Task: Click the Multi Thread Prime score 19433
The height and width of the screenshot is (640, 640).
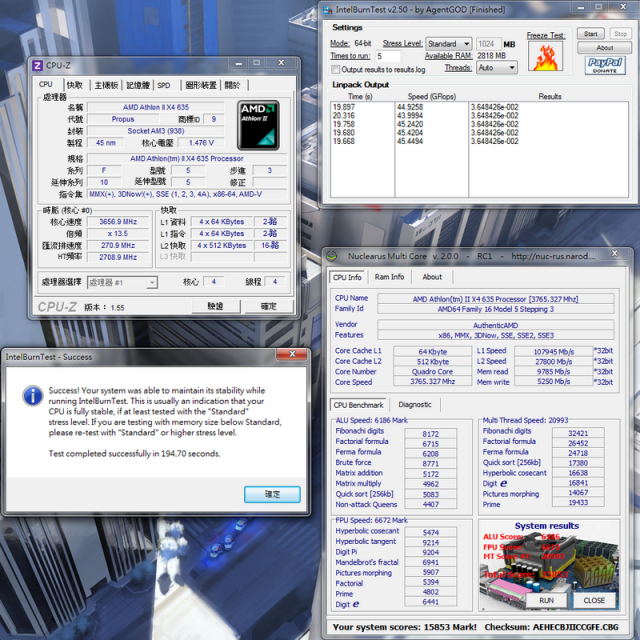Action: pos(578,502)
